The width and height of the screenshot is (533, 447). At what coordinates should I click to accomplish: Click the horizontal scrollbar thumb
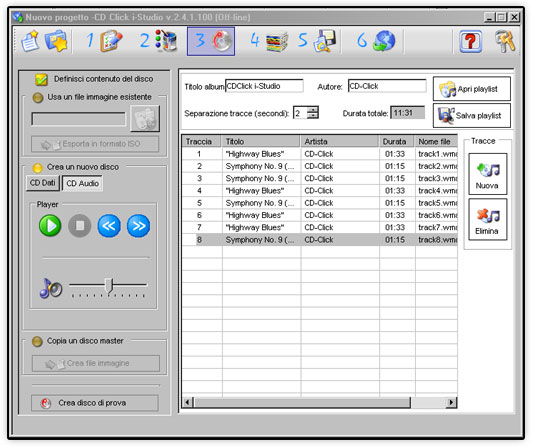point(302,403)
